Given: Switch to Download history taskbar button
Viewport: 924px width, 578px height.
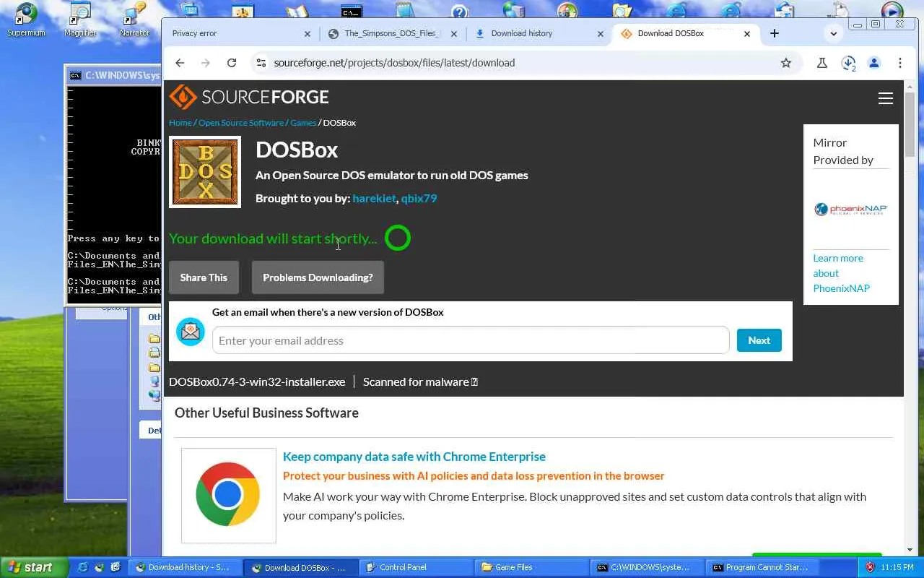Looking at the screenshot, I should 184,567.
